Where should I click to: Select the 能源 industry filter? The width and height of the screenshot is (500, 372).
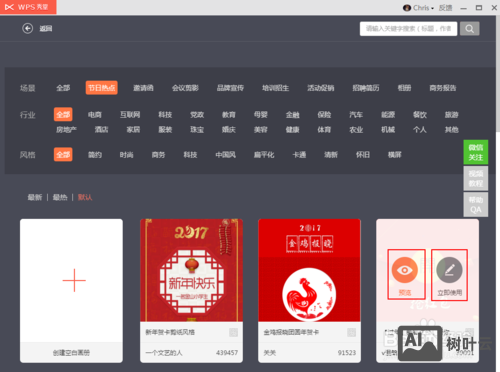[388, 115]
